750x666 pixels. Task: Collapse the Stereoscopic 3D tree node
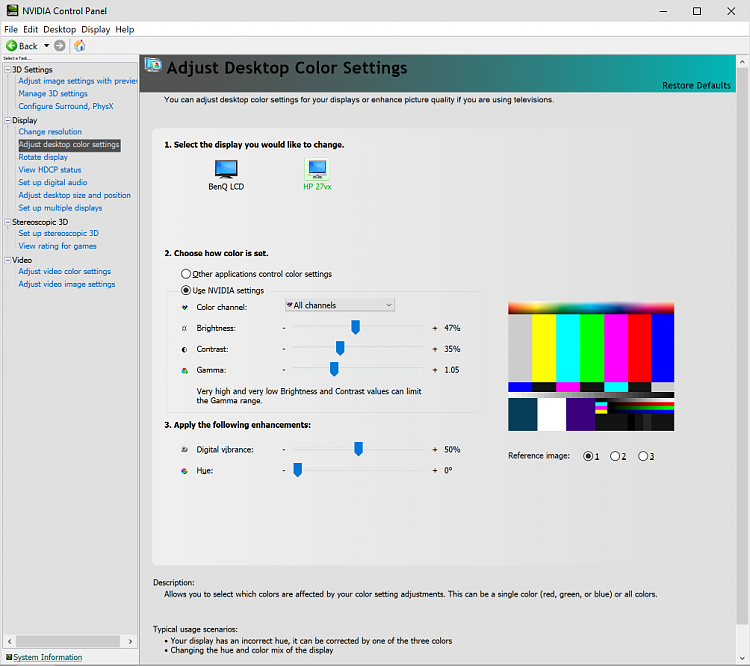coord(8,222)
